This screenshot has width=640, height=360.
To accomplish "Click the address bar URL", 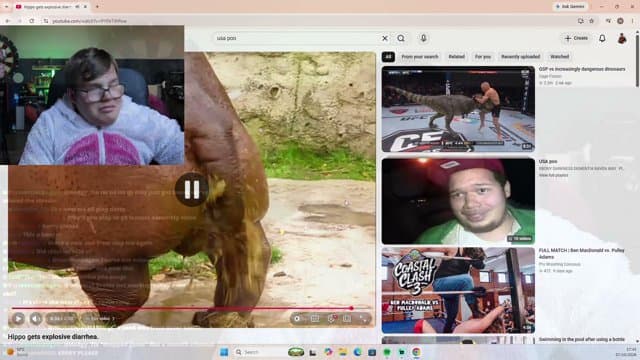I will [x=89, y=21].
